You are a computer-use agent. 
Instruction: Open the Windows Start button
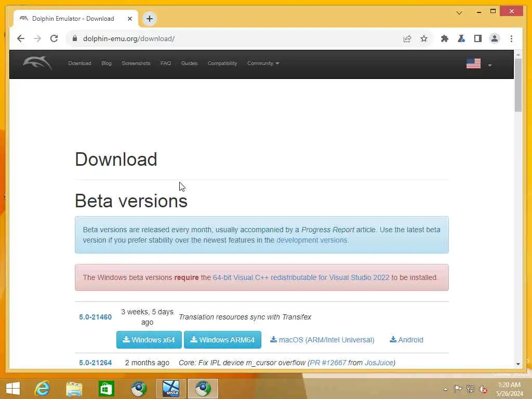(13, 389)
